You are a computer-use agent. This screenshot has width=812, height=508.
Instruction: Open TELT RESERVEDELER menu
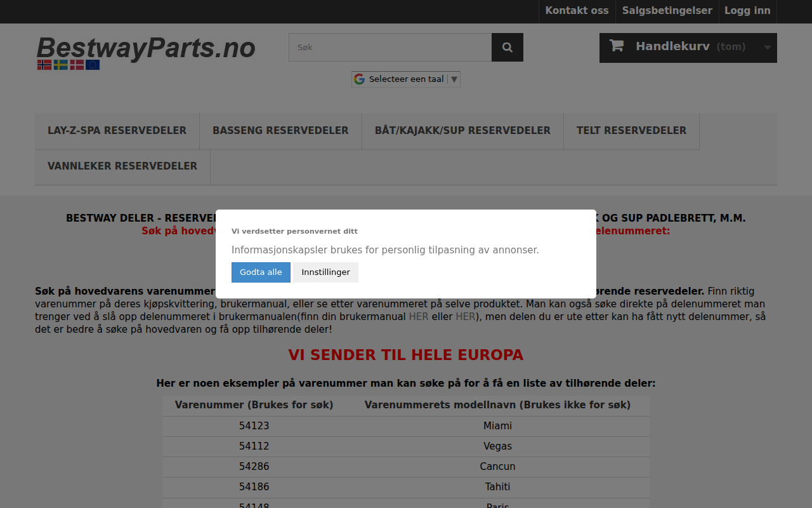[631, 131]
